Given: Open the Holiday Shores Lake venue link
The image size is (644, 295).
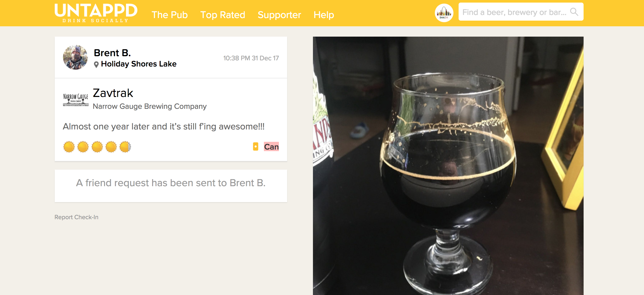Looking at the screenshot, I should tap(139, 64).
